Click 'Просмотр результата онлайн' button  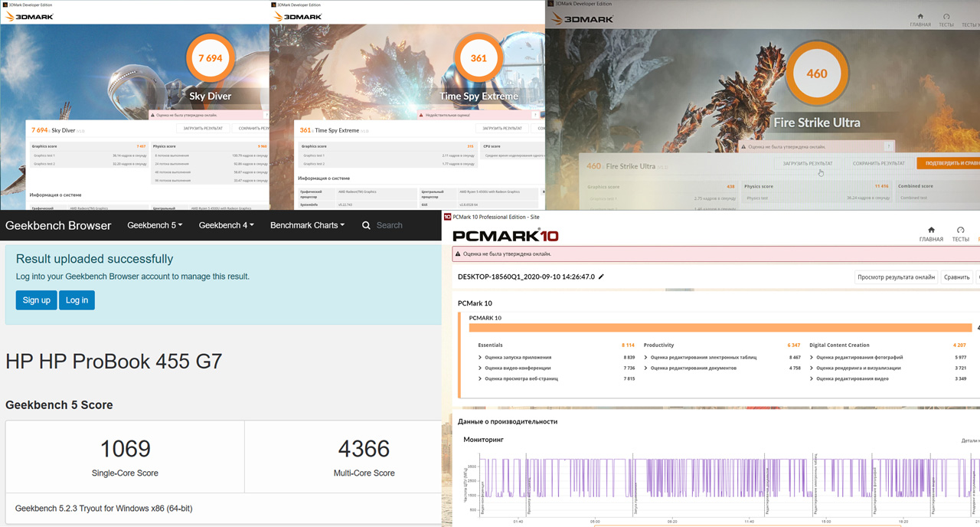897,277
